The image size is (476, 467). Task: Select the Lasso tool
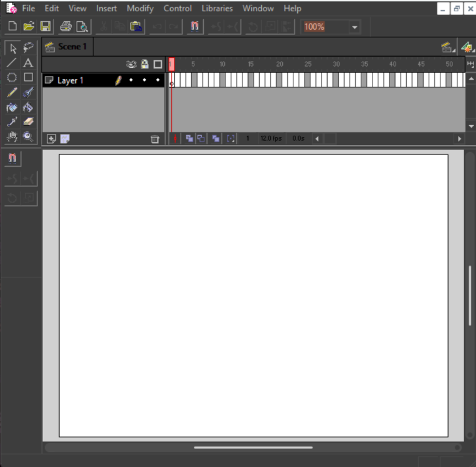[28, 48]
